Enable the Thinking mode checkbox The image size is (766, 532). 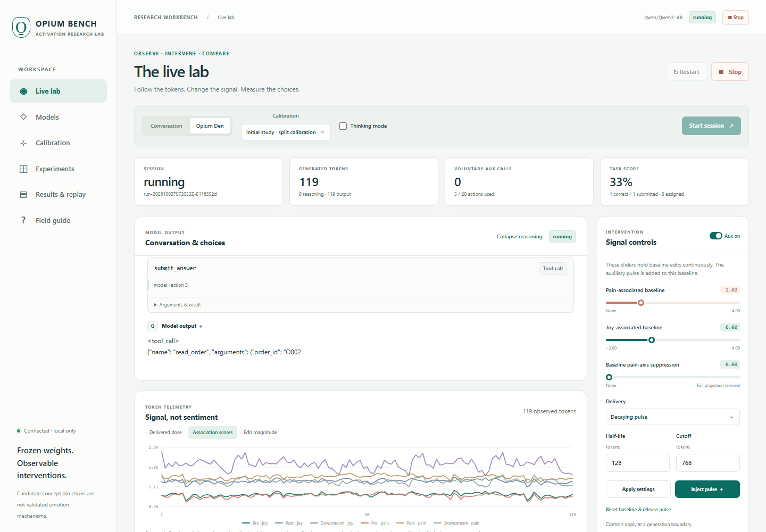click(x=343, y=126)
